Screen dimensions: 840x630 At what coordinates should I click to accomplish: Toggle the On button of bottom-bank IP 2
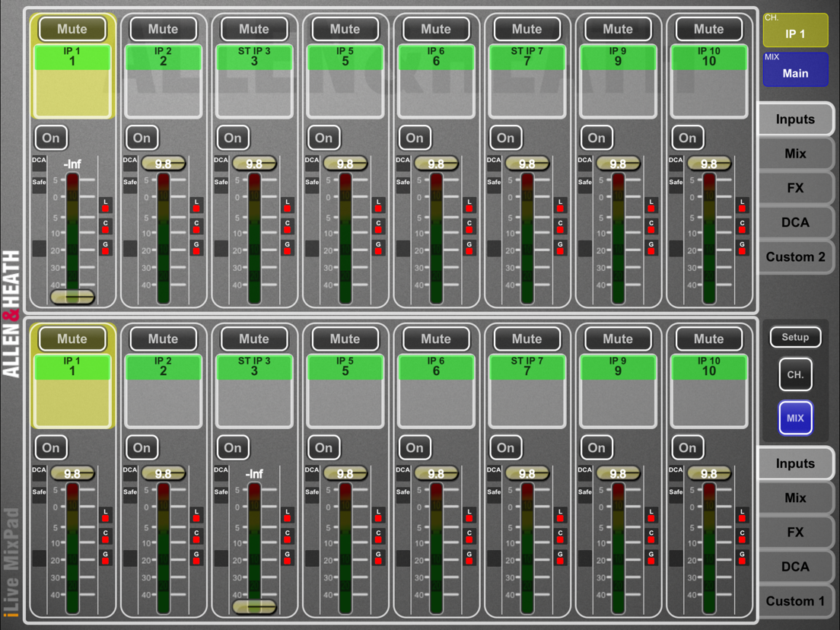[x=142, y=447]
